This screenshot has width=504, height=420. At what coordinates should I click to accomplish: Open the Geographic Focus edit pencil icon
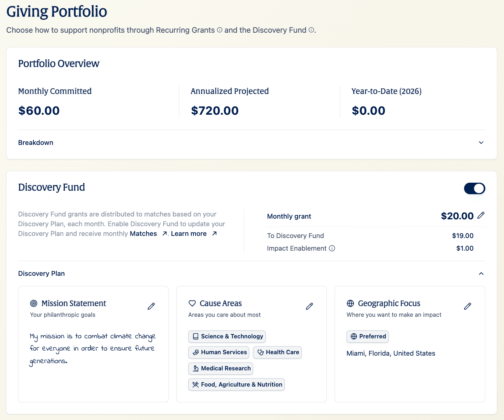tap(467, 306)
